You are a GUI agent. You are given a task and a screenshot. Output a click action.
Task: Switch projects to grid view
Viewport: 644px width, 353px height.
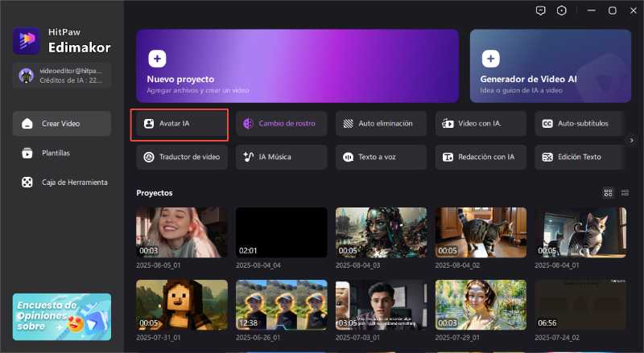[609, 193]
